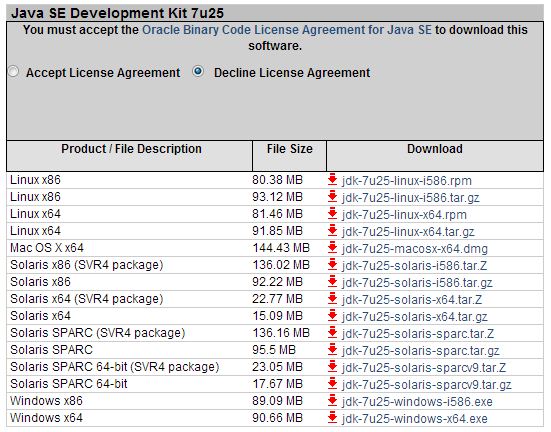Open the jdk-7u25-linux-x64.tar.gz link
This screenshot has width=551, height=432.
[x=408, y=232]
